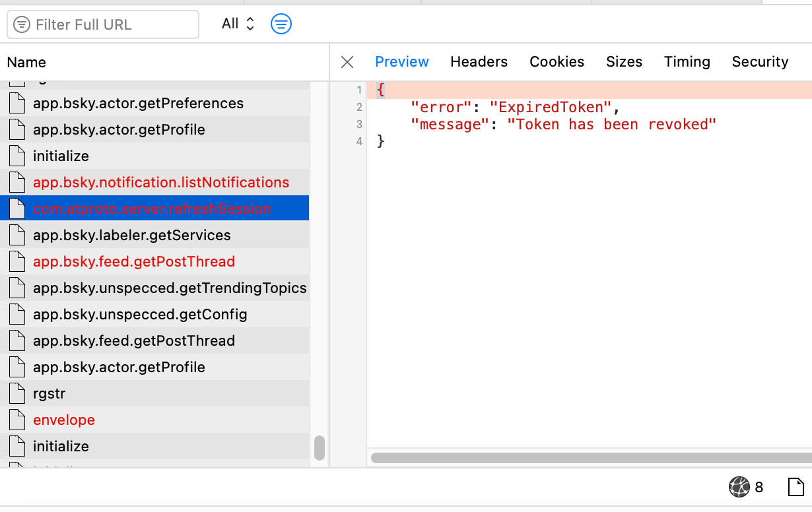Screen dimensions: 812x512
Task: Click file icon next to app.bsky.labeler.getServices
Action: 17,236
